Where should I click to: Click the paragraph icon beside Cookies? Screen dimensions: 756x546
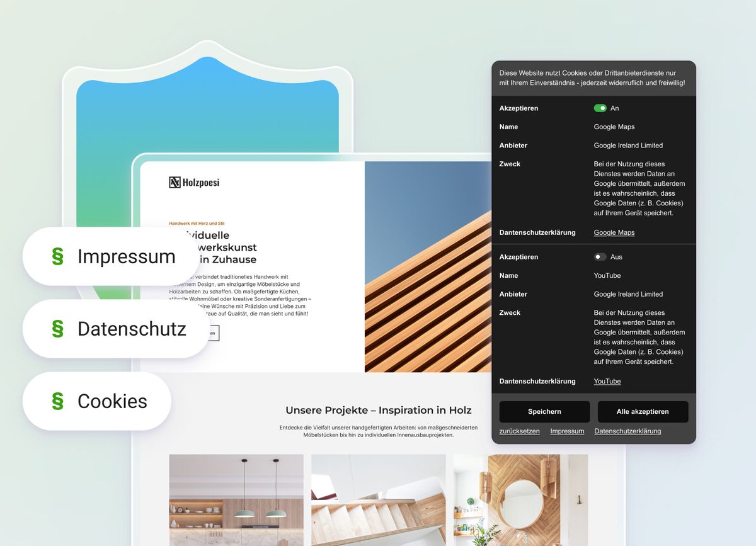pos(57,401)
